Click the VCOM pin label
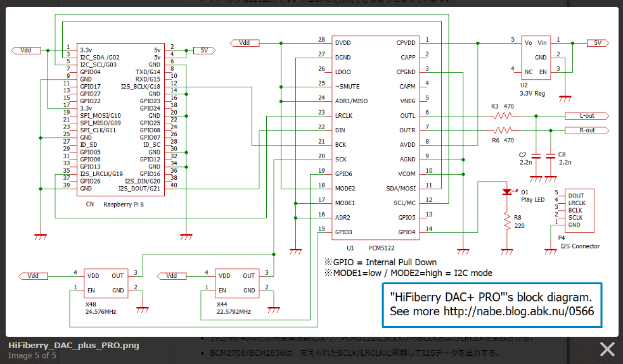Viewport: 623px width, 364px height. (x=407, y=174)
